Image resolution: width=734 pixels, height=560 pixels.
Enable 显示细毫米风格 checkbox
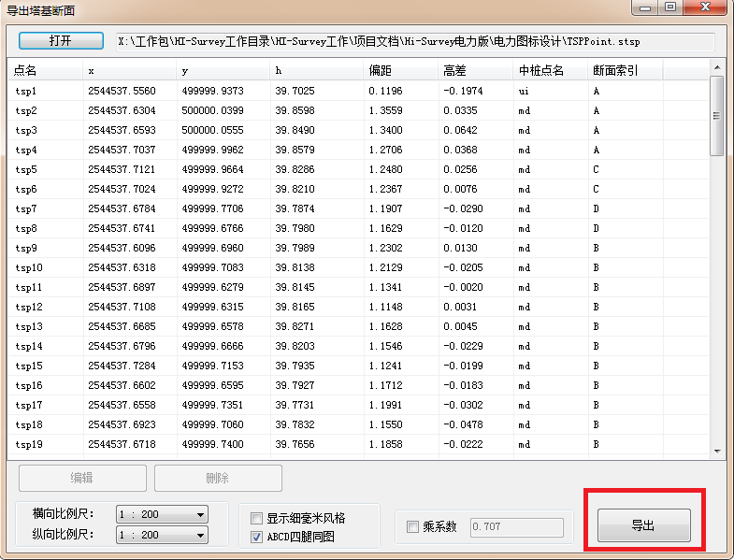(x=256, y=518)
